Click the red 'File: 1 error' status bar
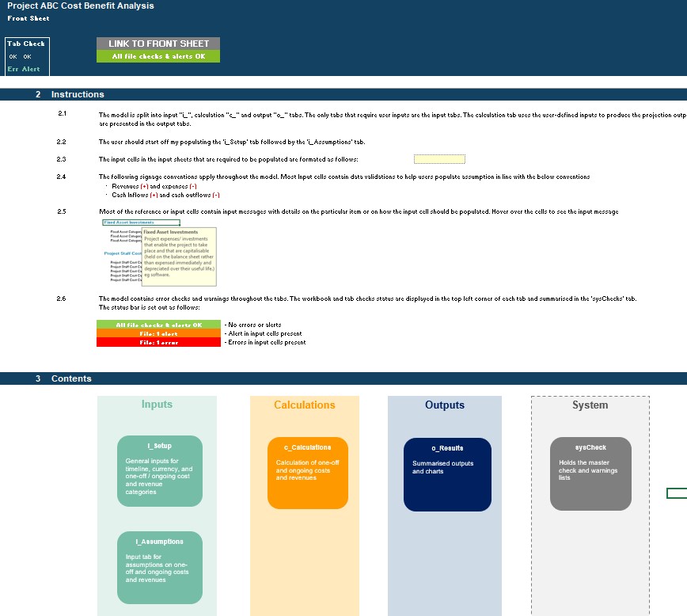 [158, 342]
